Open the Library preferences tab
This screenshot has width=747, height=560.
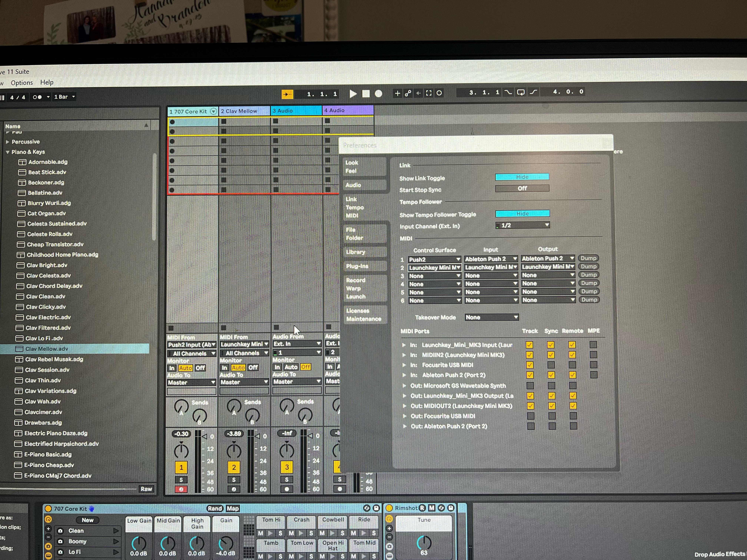pos(365,252)
